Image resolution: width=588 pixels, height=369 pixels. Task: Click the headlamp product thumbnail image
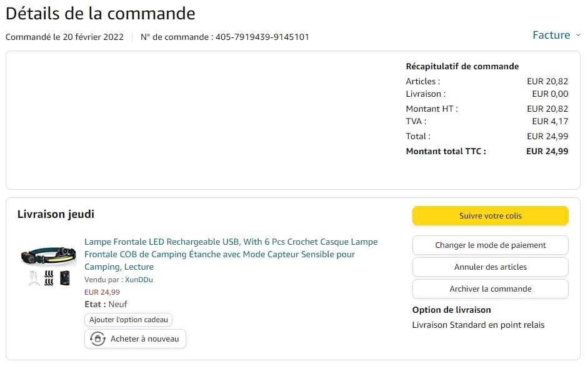tap(48, 255)
